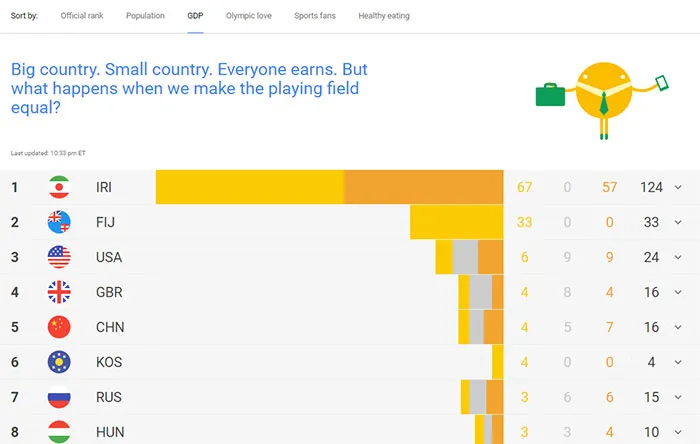700x444 pixels.
Task: Click the Sports fans sort link
Action: click(315, 16)
